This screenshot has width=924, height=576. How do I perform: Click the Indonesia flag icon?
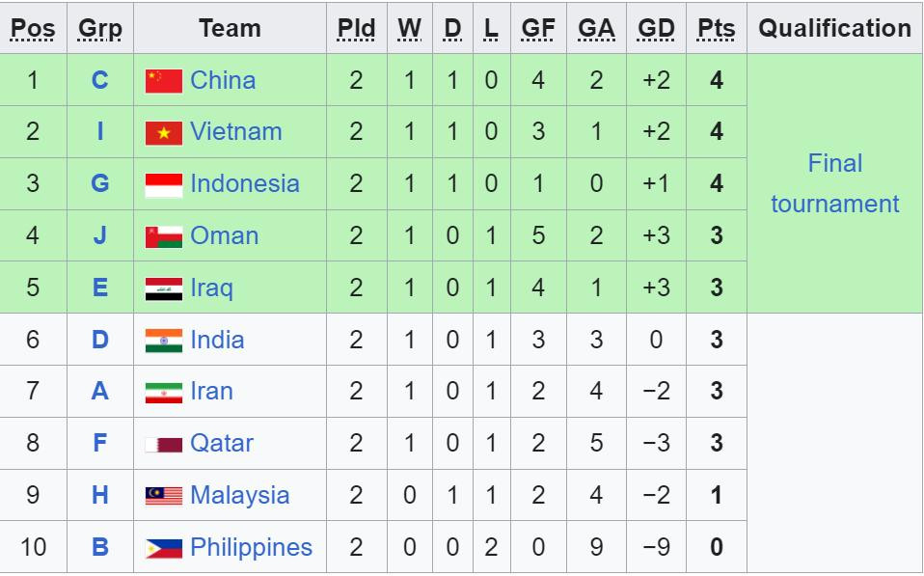pos(163,185)
